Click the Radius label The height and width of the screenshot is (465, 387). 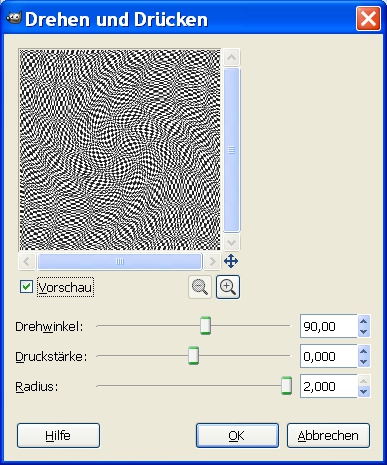(x=37, y=387)
